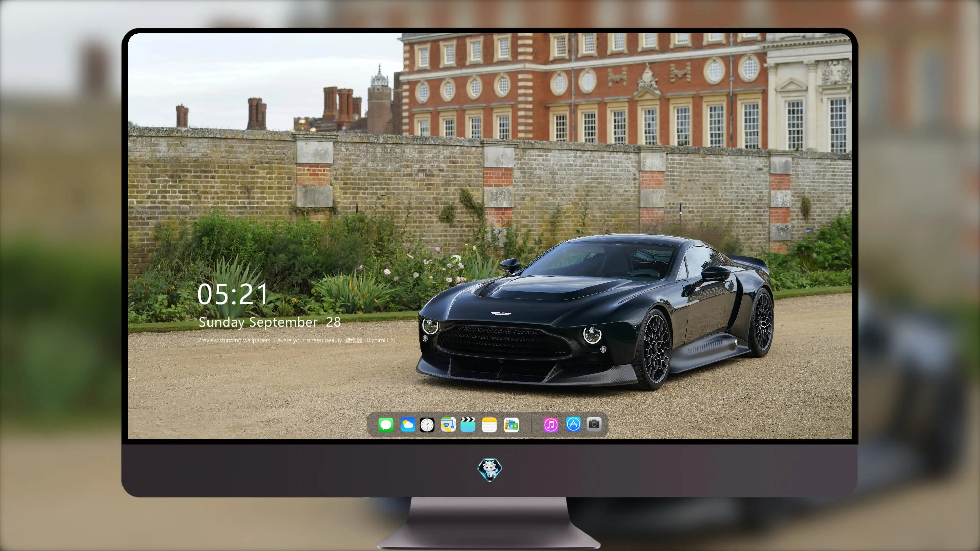This screenshot has height=551, width=980.
Task: Open the App Store icon in the dock
Action: [573, 424]
